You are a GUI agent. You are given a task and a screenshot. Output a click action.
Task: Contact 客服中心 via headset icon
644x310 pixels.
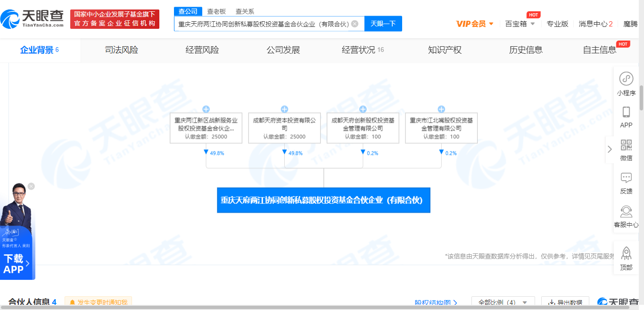pos(626,211)
